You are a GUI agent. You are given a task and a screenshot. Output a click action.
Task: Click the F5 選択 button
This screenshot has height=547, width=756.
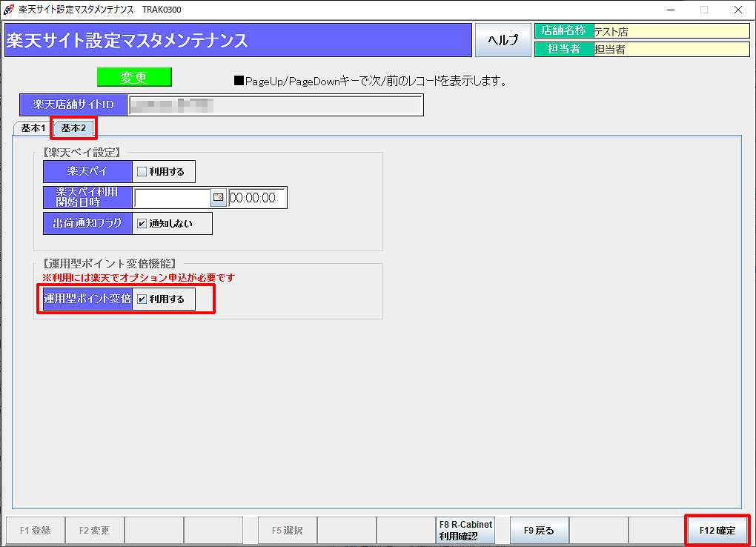coord(288,531)
